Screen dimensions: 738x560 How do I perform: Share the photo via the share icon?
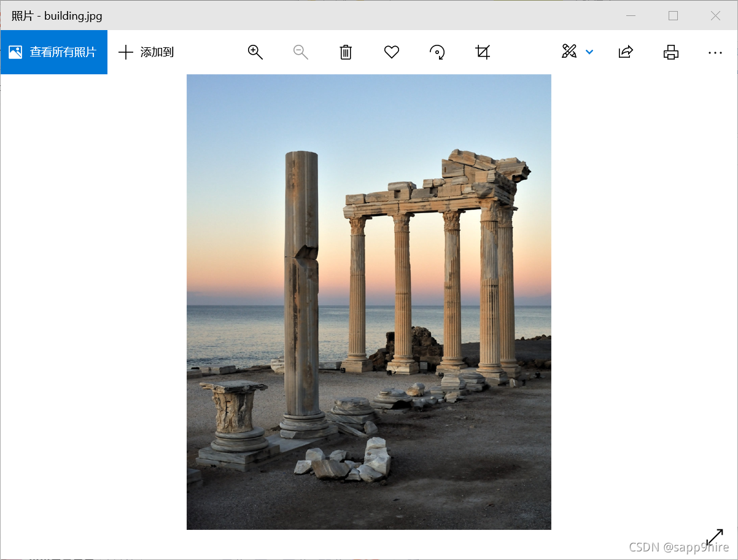tap(626, 52)
